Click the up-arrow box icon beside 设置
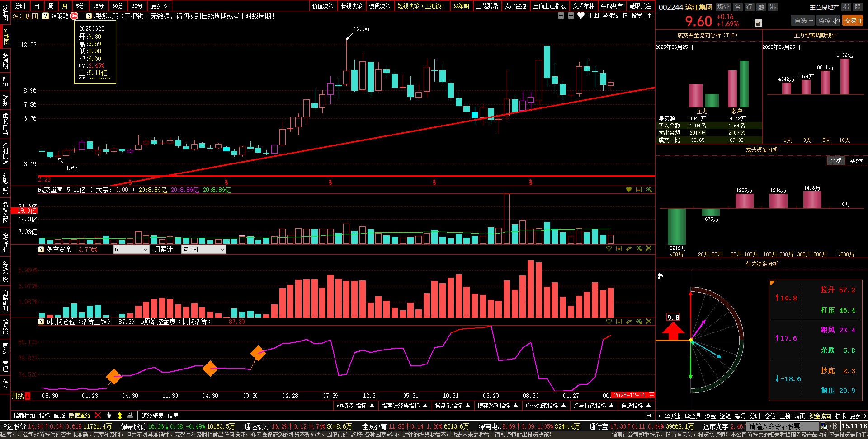This screenshot has height=439, width=868. tap(650, 15)
